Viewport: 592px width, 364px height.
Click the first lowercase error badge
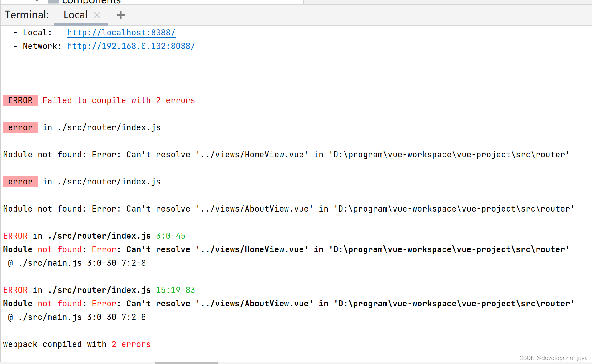[20, 127]
